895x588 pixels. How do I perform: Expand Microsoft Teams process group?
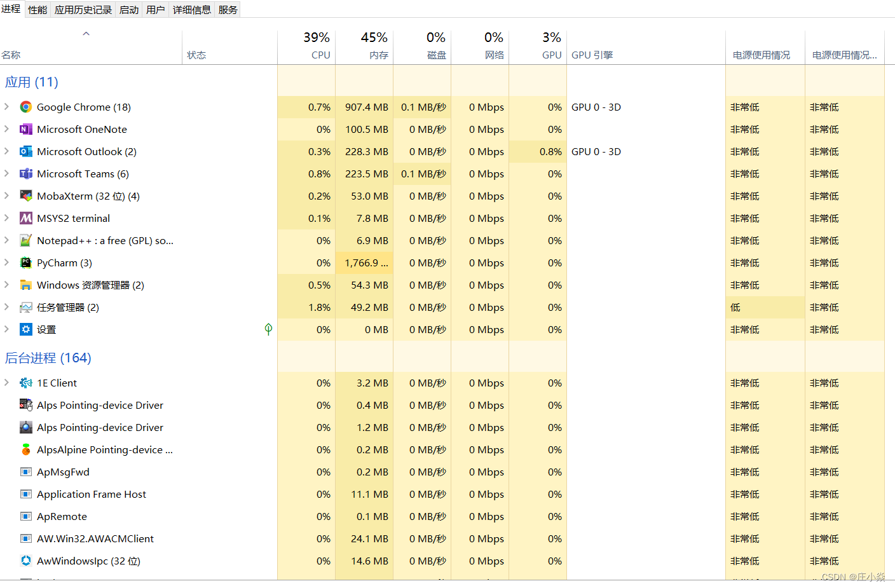pos(6,174)
